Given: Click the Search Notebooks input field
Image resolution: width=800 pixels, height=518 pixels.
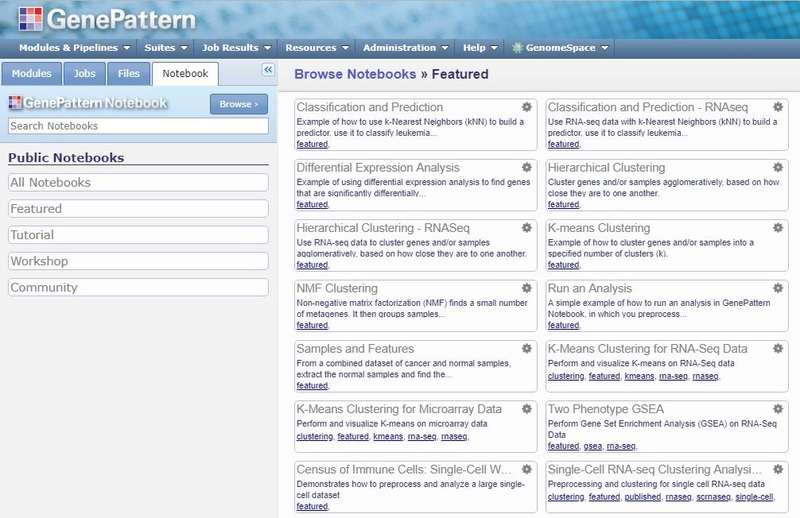Looking at the screenshot, I should (138, 126).
